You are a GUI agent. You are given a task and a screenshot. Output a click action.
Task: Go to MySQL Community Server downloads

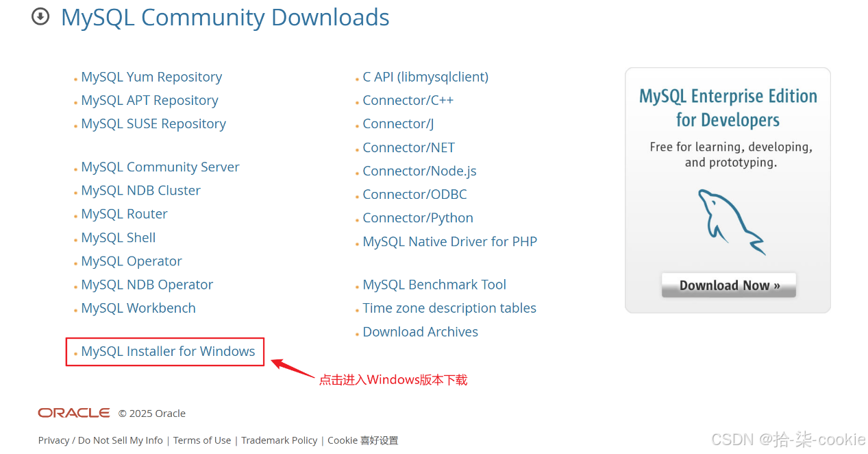pyautogui.click(x=160, y=167)
